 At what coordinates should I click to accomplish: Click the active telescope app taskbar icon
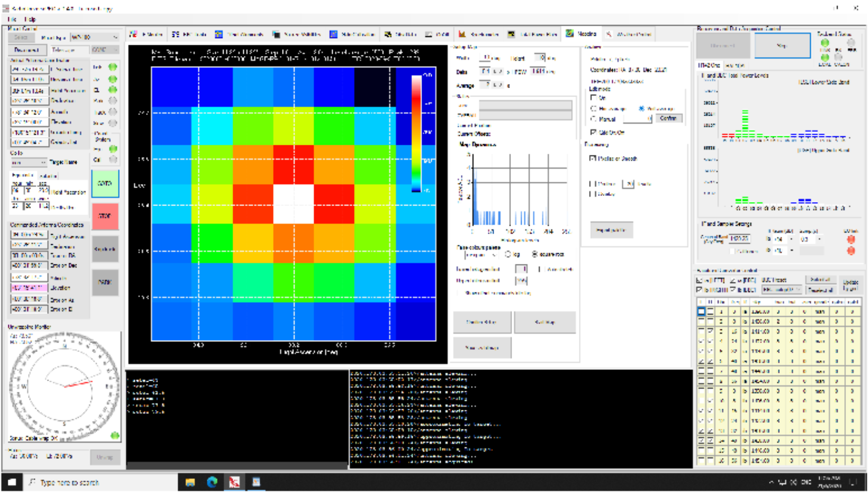234,482
